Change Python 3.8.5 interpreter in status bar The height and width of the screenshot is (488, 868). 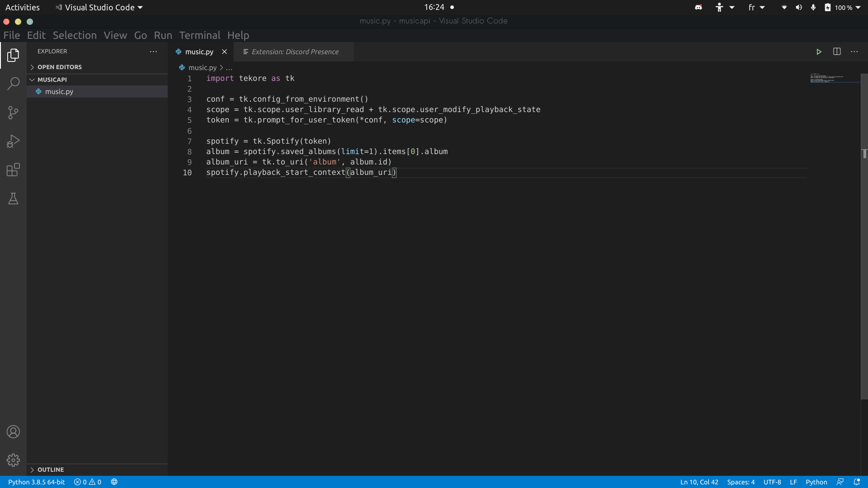click(x=36, y=482)
